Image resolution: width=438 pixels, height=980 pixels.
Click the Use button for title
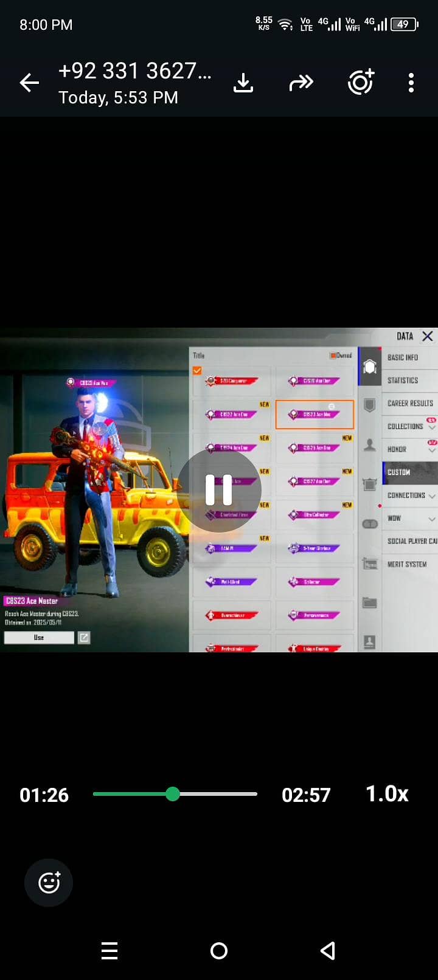pos(39,637)
